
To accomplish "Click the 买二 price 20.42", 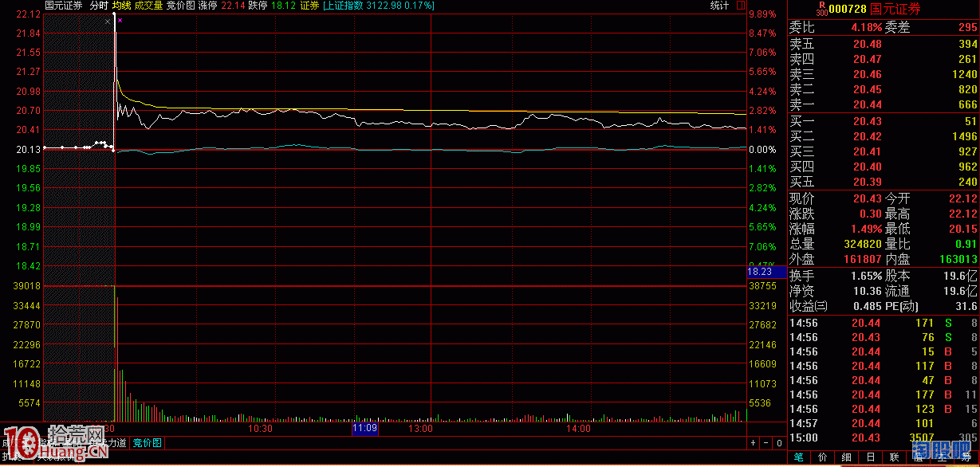I will point(868,136).
